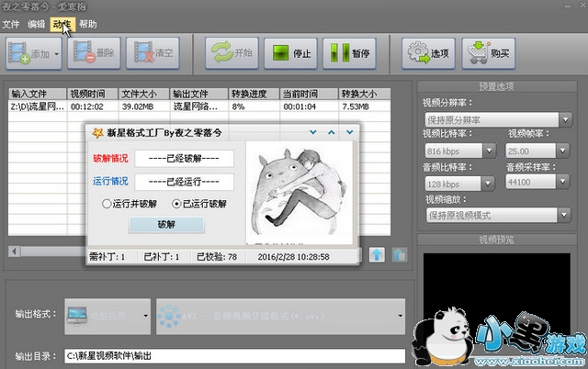Click the 文件大小 column header

(x=144, y=94)
